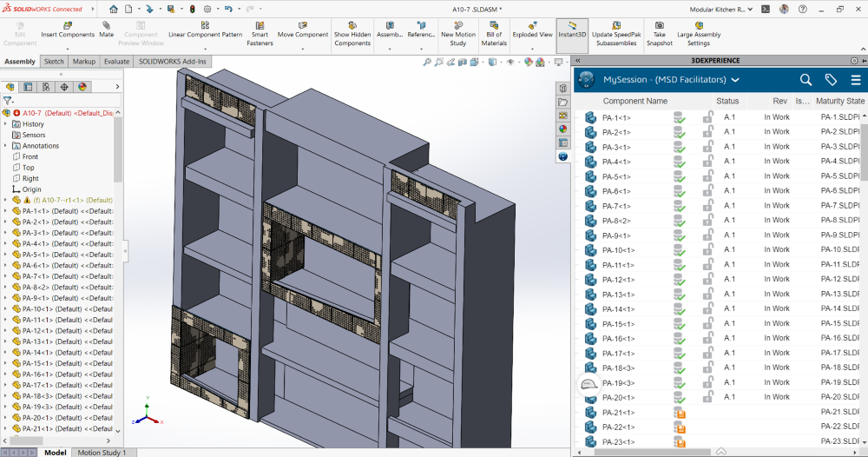The width and height of the screenshot is (868, 457).
Task: Click the Zoom to Fit view icon
Action: 427,62
